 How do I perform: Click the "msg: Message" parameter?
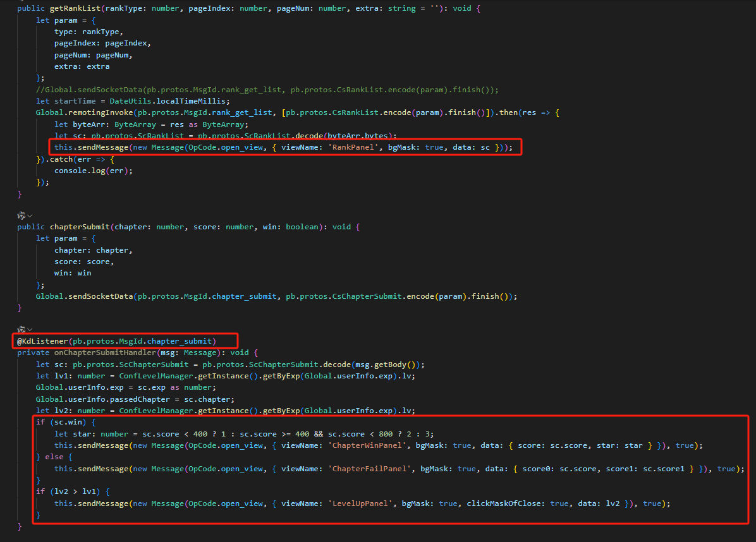pos(188,352)
